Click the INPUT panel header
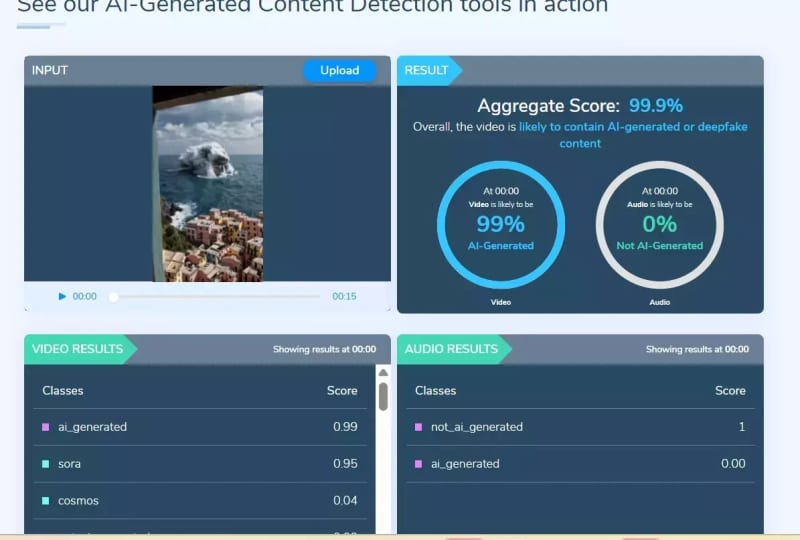The image size is (800, 540). click(x=50, y=70)
